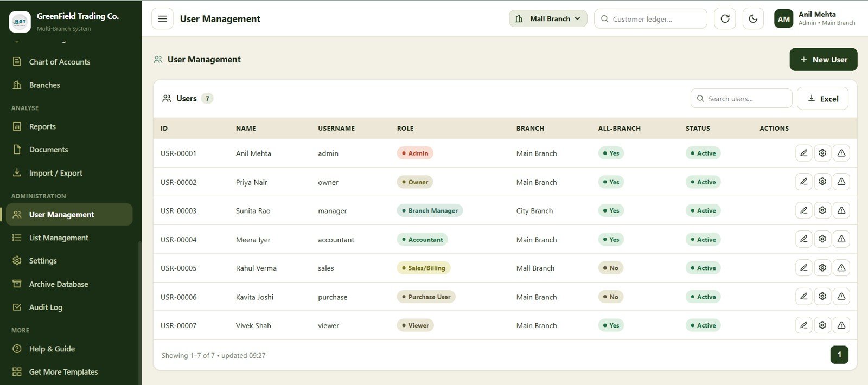Click warning triangle icon for Anil Mehta
Image resolution: width=868 pixels, height=385 pixels.
coord(841,153)
